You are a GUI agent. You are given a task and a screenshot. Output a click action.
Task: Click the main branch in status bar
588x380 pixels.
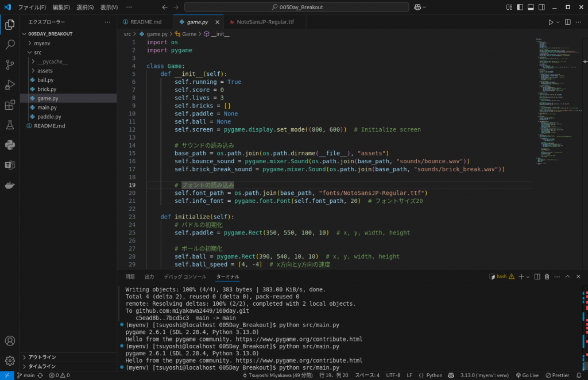pyautogui.click(x=26, y=375)
